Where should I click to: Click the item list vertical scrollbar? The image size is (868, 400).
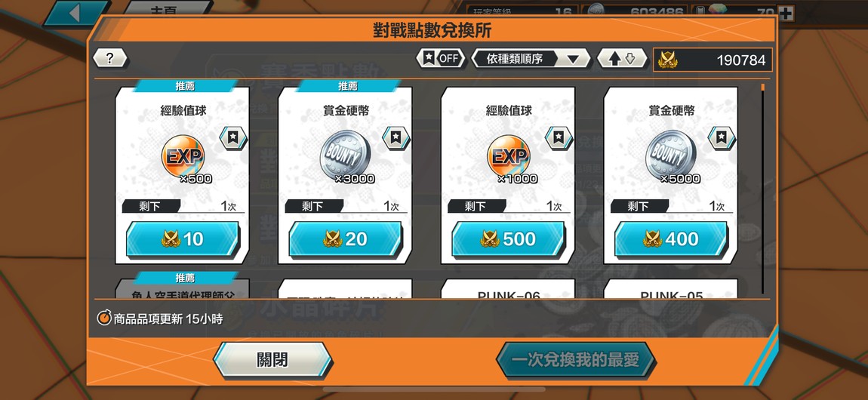point(763,188)
